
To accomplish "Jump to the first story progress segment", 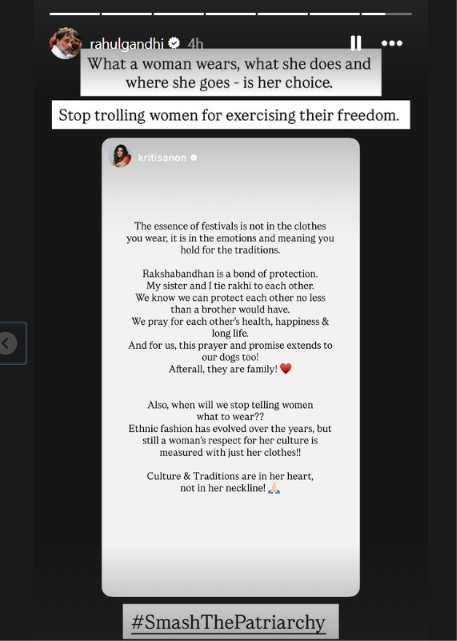I will 75,14.
